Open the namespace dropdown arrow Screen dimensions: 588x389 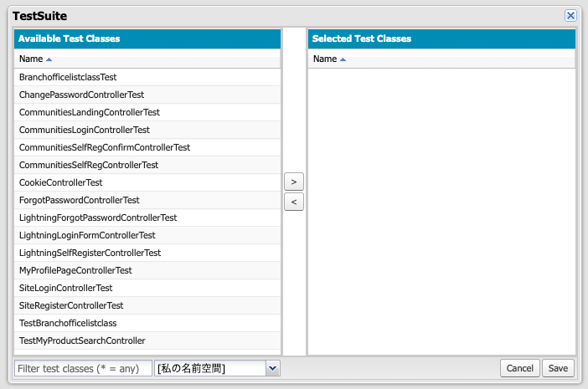(x=272, y=368)
